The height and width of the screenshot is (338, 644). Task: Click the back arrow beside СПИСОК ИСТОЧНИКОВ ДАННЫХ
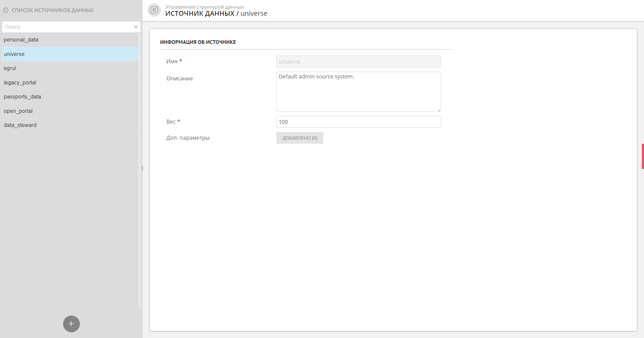6,10
